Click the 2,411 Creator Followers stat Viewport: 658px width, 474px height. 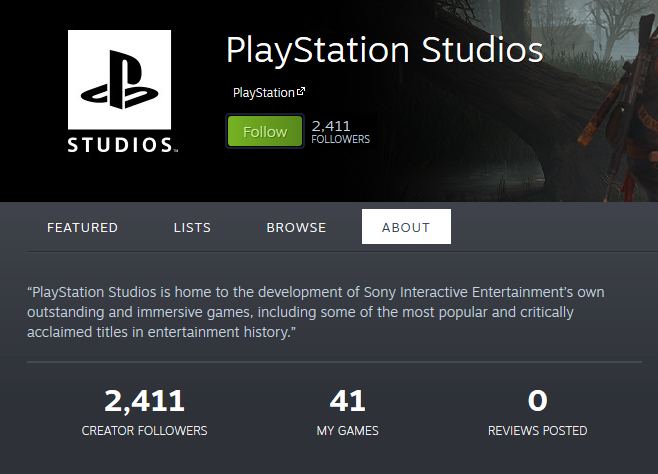point(144,412)
